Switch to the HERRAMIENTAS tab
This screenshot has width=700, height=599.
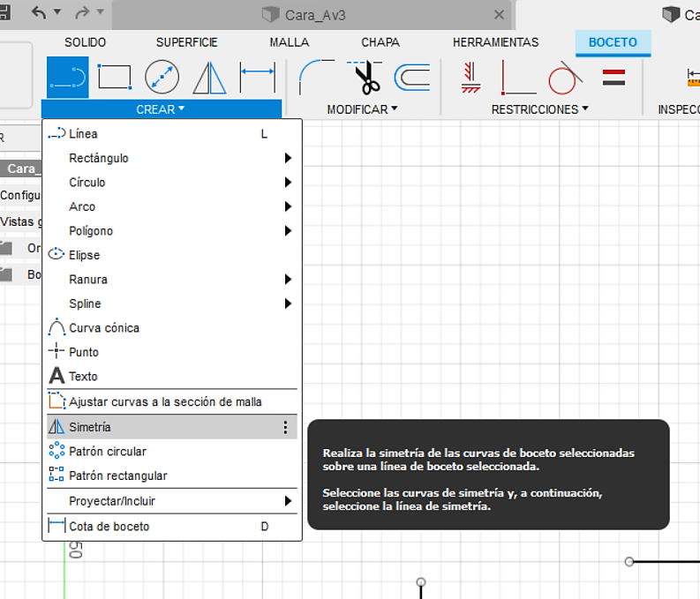click(495, 42)
